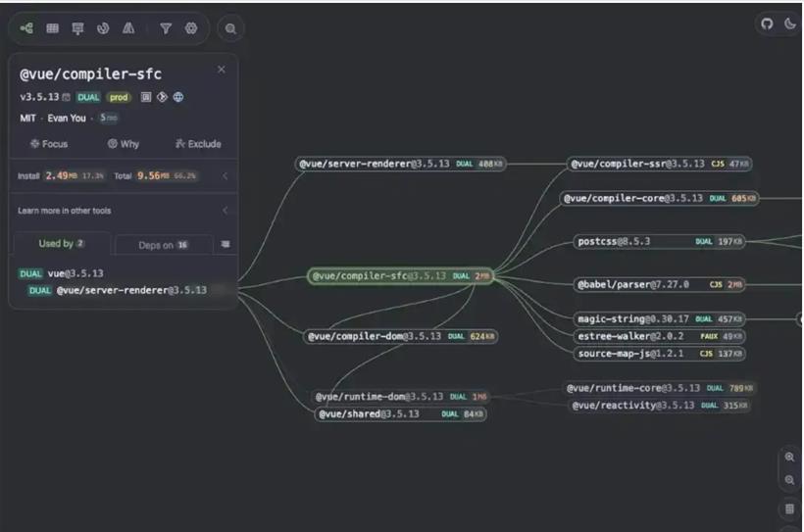Open the grid view icon

52,28
